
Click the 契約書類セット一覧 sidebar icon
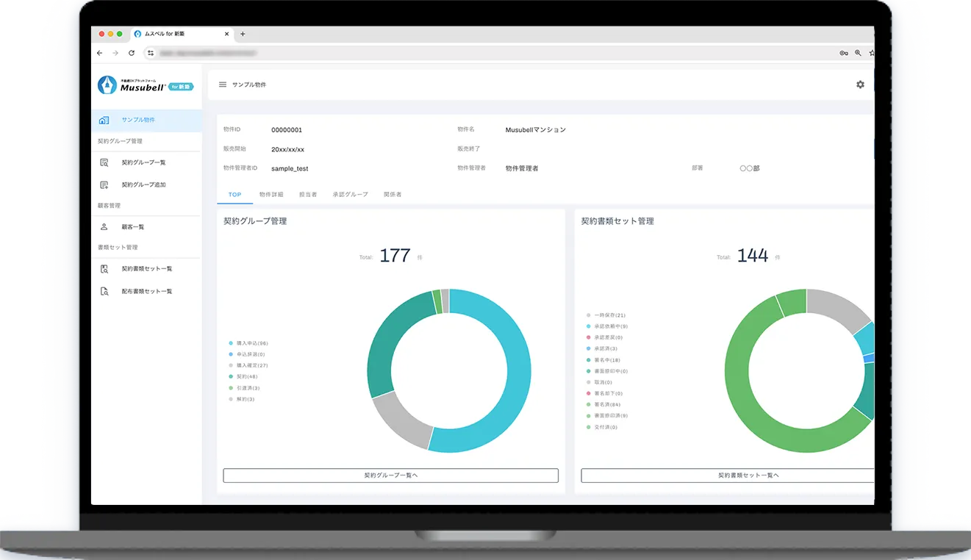click(x=104, y=269)
